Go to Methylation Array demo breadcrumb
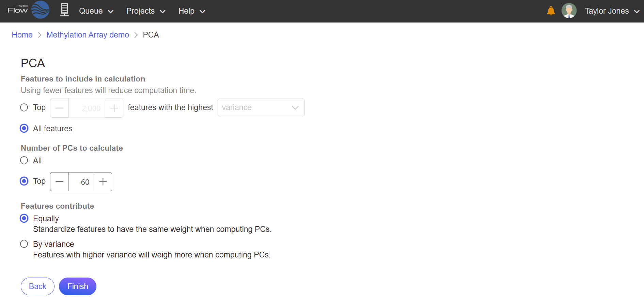This screenshot has width=644, height=297. [x=88, y=35]
